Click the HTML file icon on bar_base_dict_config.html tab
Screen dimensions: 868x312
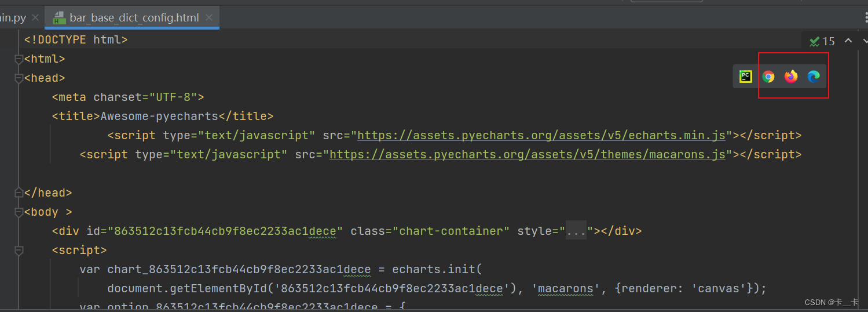click(58, 18)
